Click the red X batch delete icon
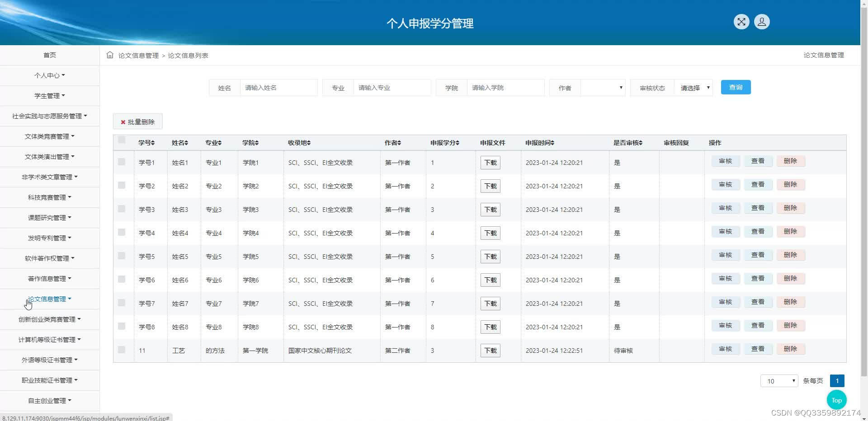The width and height of the screenshot is (868, 421). tap(123, 122)
